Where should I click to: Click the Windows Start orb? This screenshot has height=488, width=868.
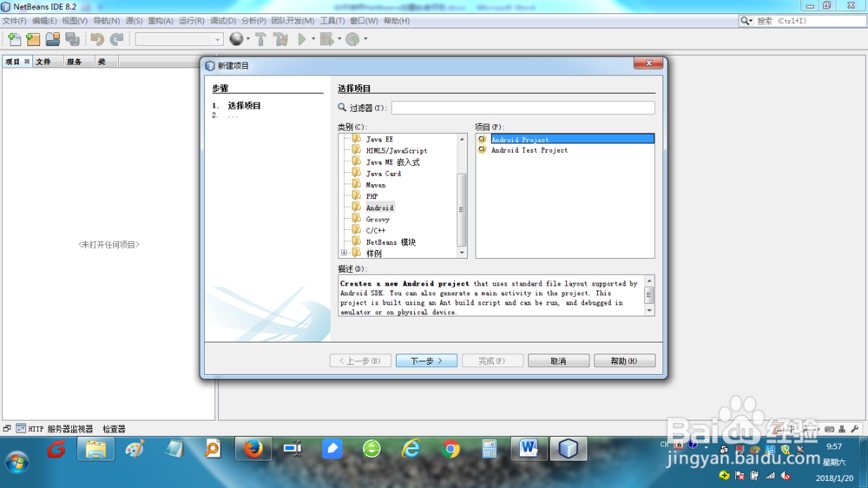pos(17,461)
